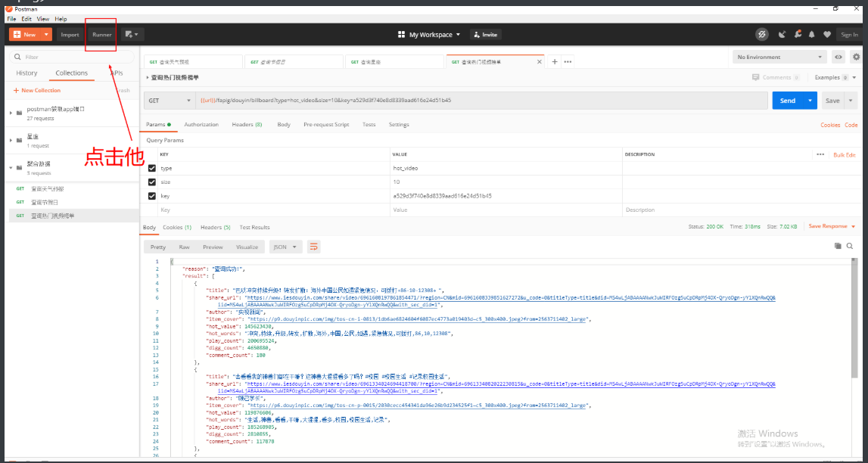Image resolution: width=868 pixels, height=463 pixels.
Task: Uncheck the key parameter checkbox
Action: tap(151, 196)
